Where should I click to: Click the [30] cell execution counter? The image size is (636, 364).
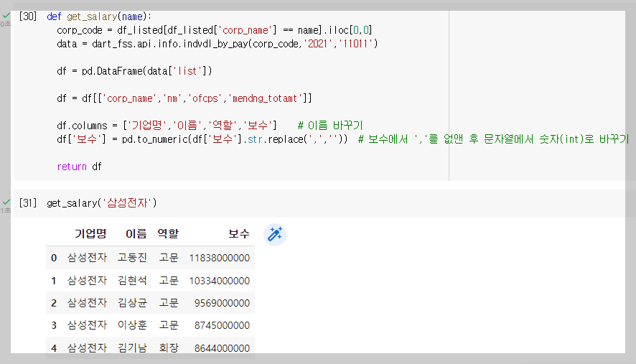27,17
